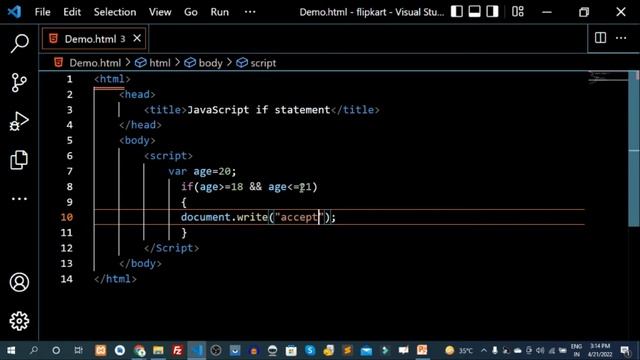Click the closing </head> tag
This screenshot has height=360, width=640.
coord(140,125)
